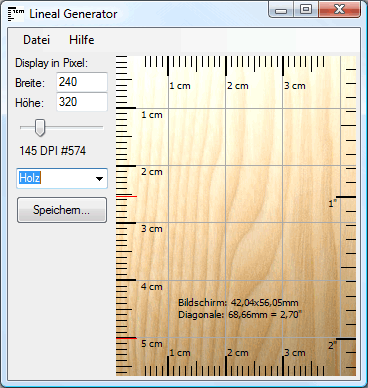The height and width of the screenshot is (388, 368).
Task: Click the selected 'Holz' text in combo box
Action: (30, 178)
